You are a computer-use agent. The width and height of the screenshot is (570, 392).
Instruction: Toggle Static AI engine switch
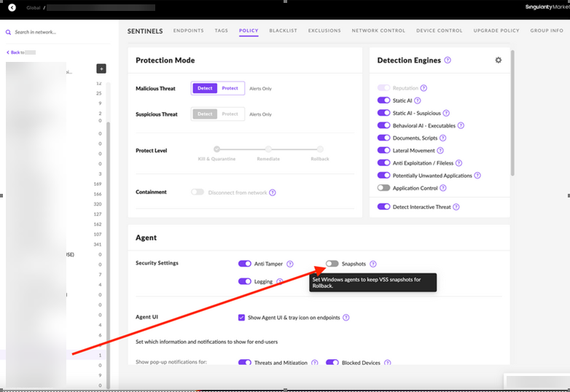point(383,101)
